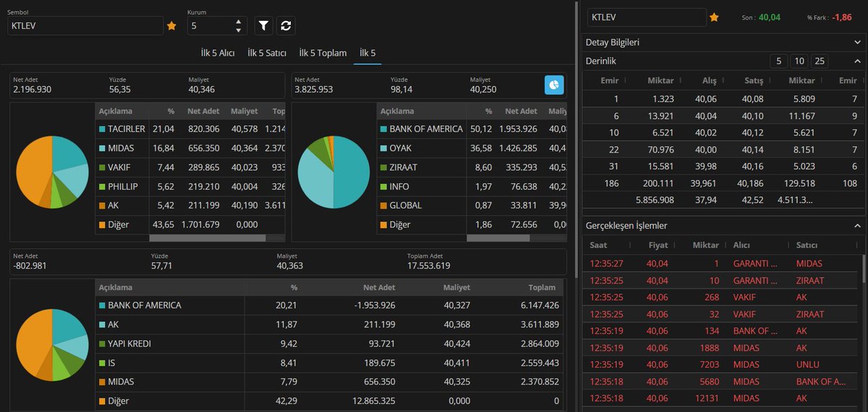
Task: Switch to İlk 5 Satıcı tab
Action: 267,53
